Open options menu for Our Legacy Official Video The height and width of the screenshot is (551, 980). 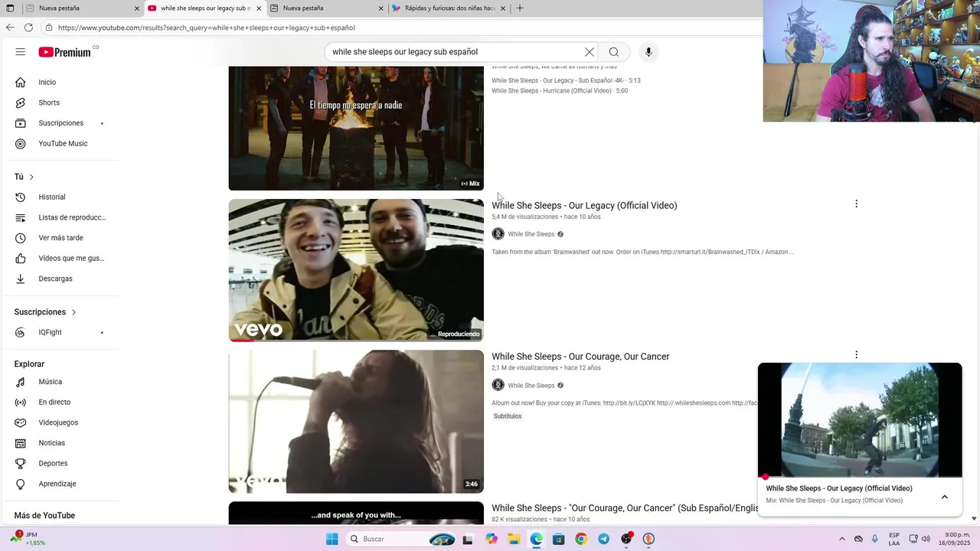click(856, 204)
